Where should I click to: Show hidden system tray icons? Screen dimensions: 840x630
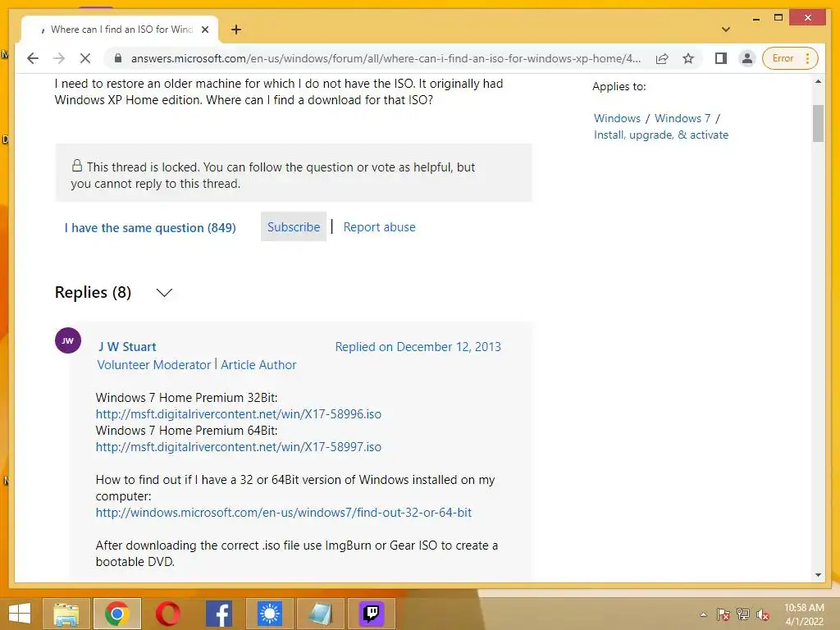click(703, 614)
